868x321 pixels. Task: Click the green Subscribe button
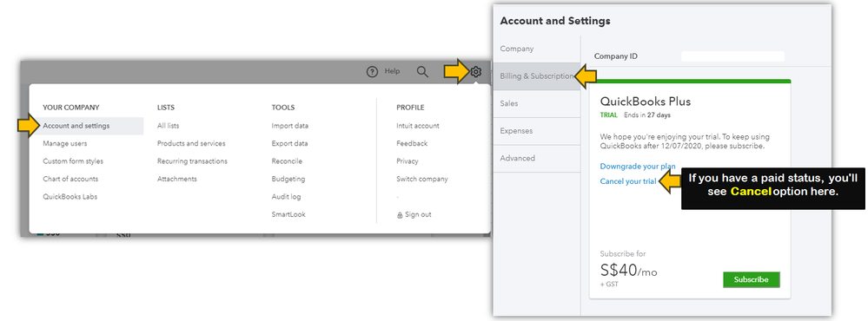click(x=752, y=279)
